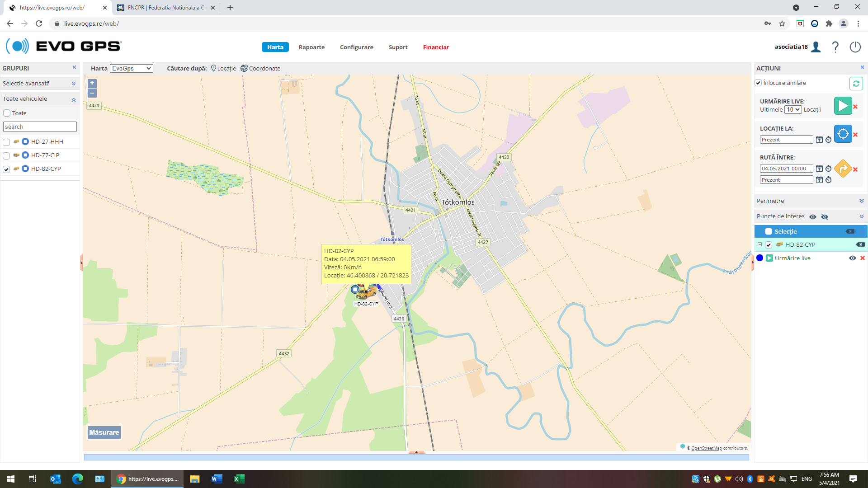Click stopwatch icon next to route start date
This screenshot has height=488, width=868.
point(828,169)
